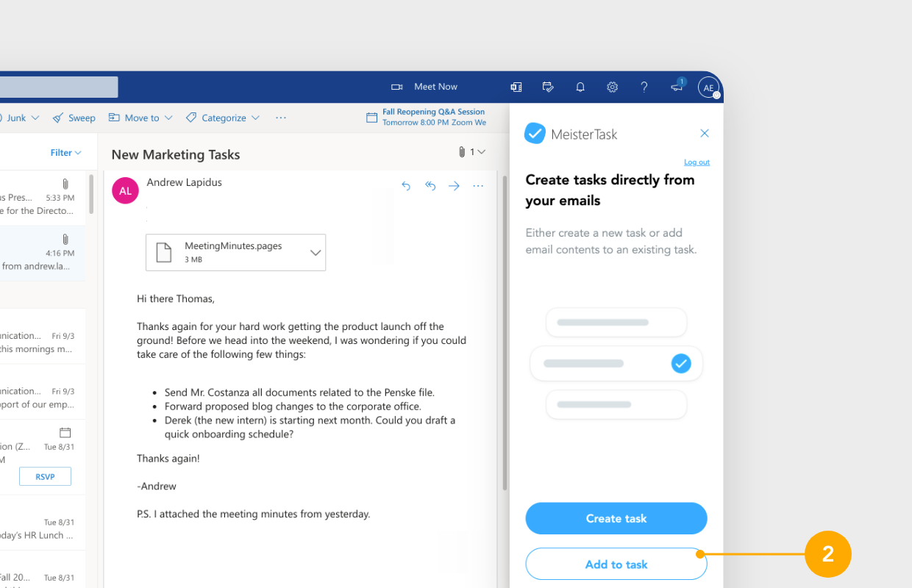Open notifications bell icon
The height and width of the screenshot is (588, 912).
click(580, 87)
